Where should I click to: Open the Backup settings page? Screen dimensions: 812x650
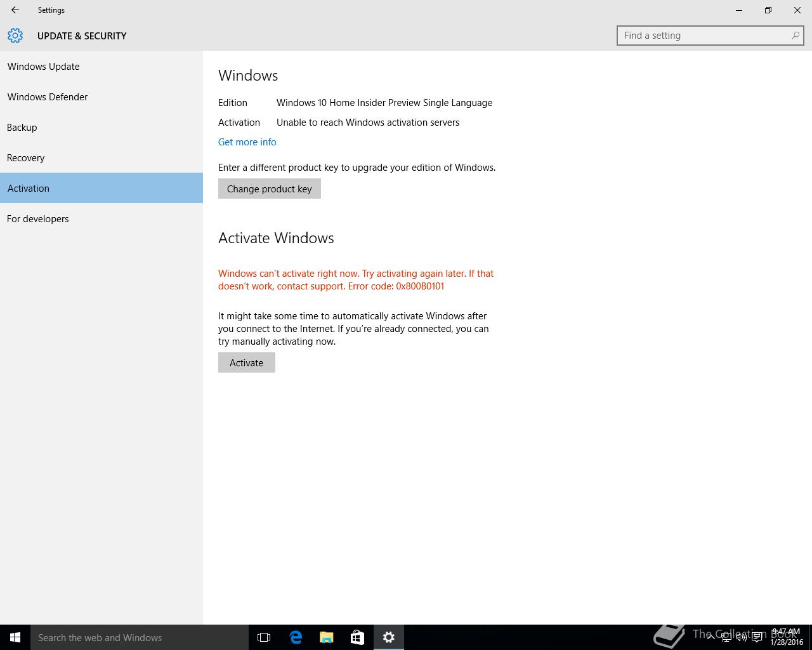tap(101, 127)
